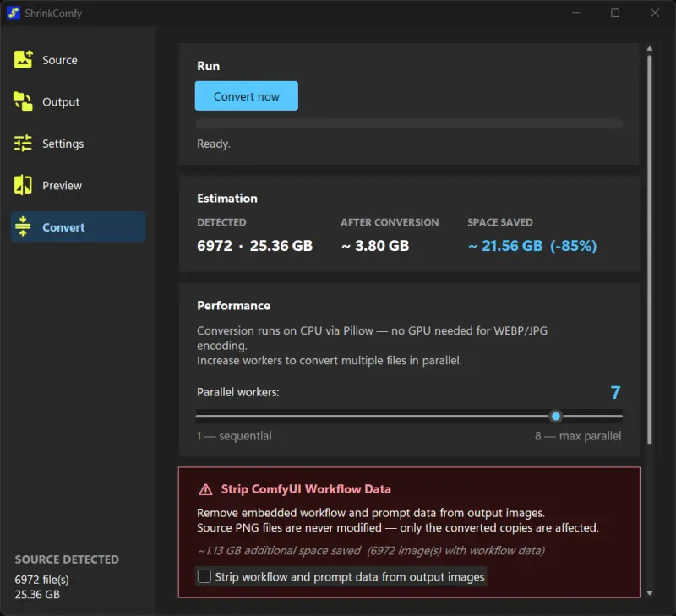Open the Source tab label
Viewport: 676px width, 616px height.
click(60, 60)
